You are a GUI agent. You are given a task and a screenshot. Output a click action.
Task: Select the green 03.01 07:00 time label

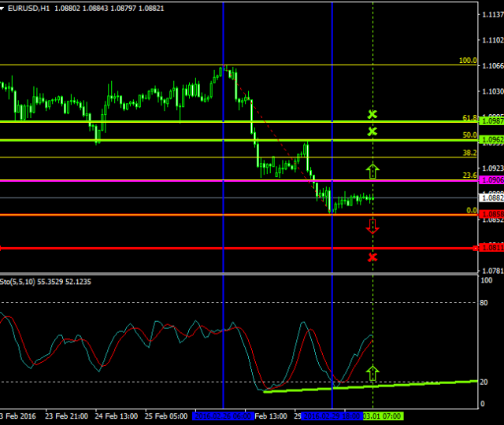click(x=383, y=416)
